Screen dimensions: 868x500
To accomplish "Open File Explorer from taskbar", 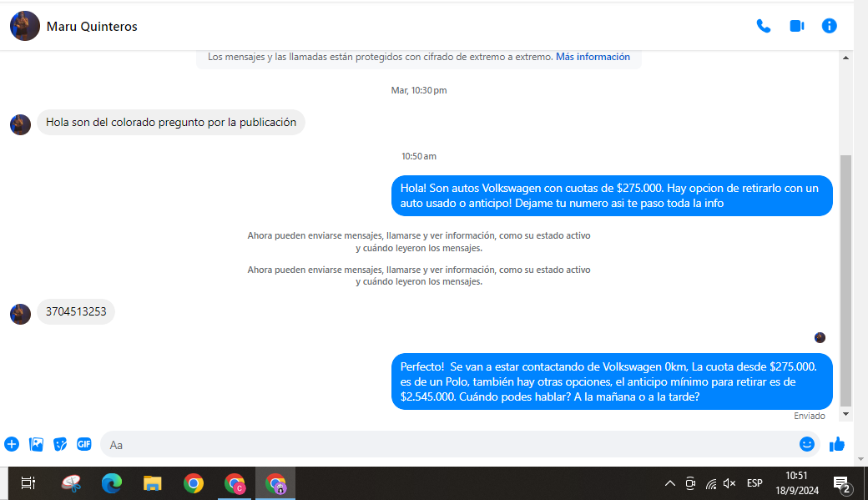I will coord(152,483).
